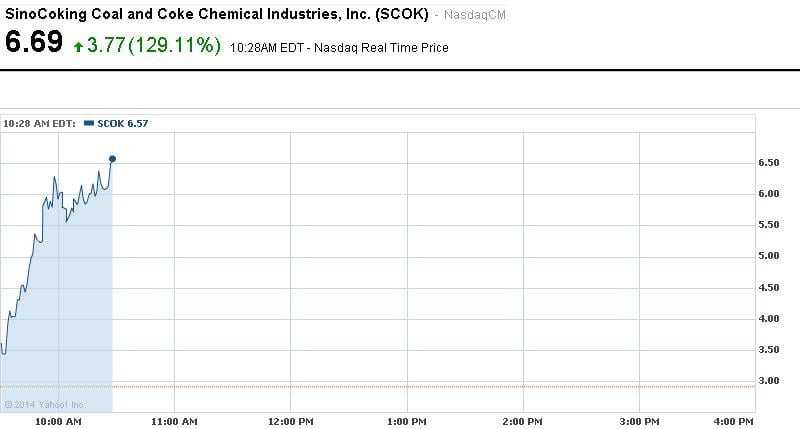800x429 pixels.
Task: Click the SCOK 6.57 legend label
Action: pyautogui.click(x=122, y=123)
